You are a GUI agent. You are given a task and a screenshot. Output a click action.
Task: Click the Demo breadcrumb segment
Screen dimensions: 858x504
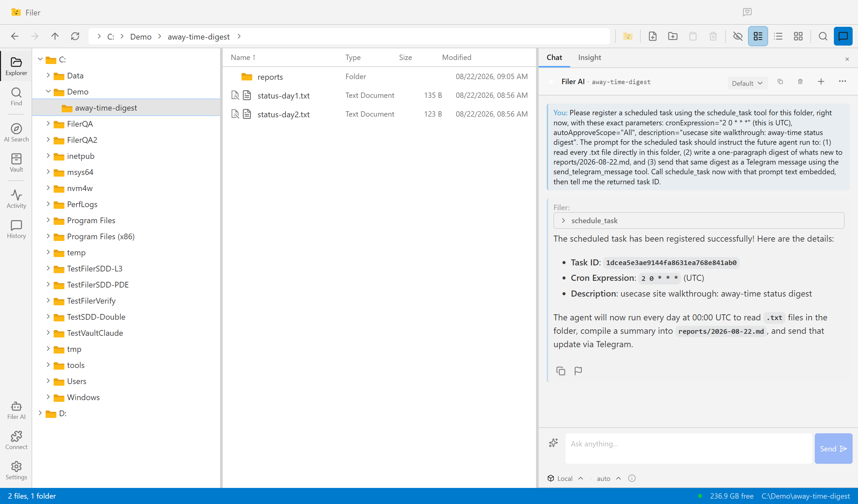coord(141,37)
